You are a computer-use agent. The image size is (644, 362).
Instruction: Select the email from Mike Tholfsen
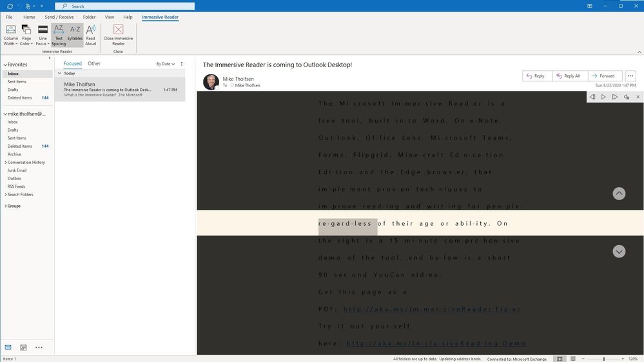(x=121, y=89)
